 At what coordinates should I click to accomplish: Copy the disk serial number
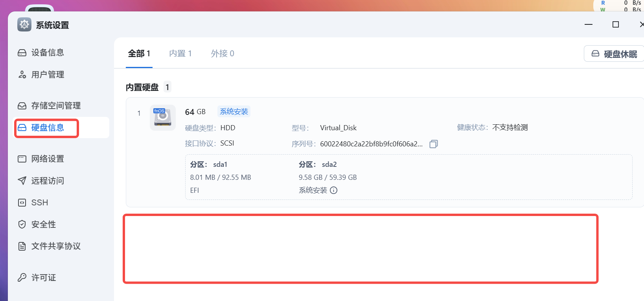click(x=433, y=144)
